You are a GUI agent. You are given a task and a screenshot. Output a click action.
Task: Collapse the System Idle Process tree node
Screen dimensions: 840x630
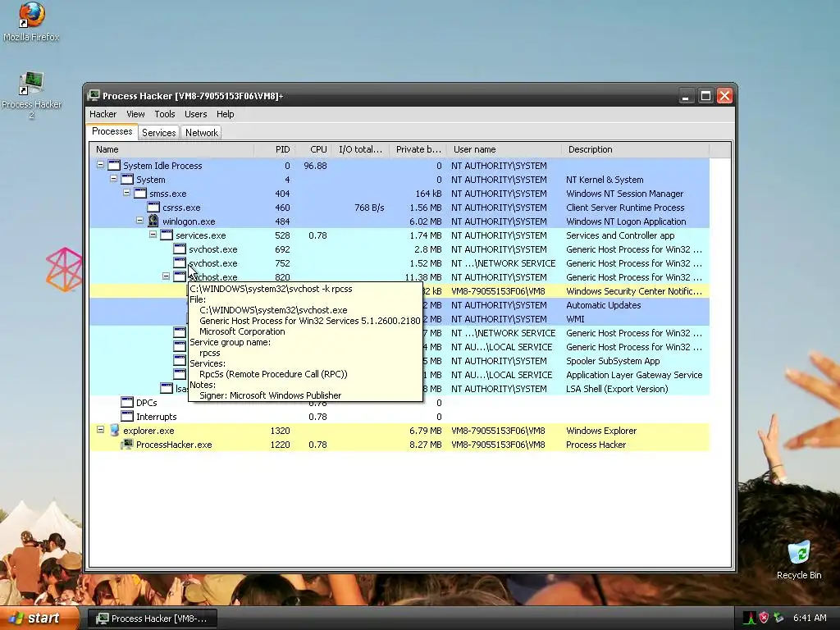(100, 165)
